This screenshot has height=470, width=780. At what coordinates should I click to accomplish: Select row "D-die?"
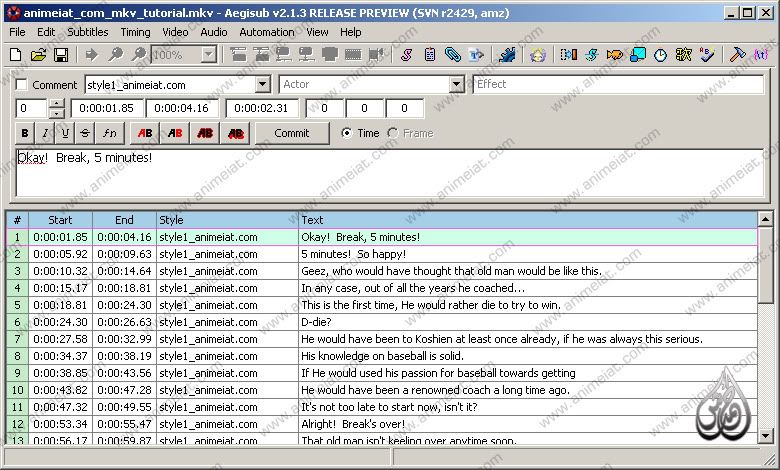[382, 322]
